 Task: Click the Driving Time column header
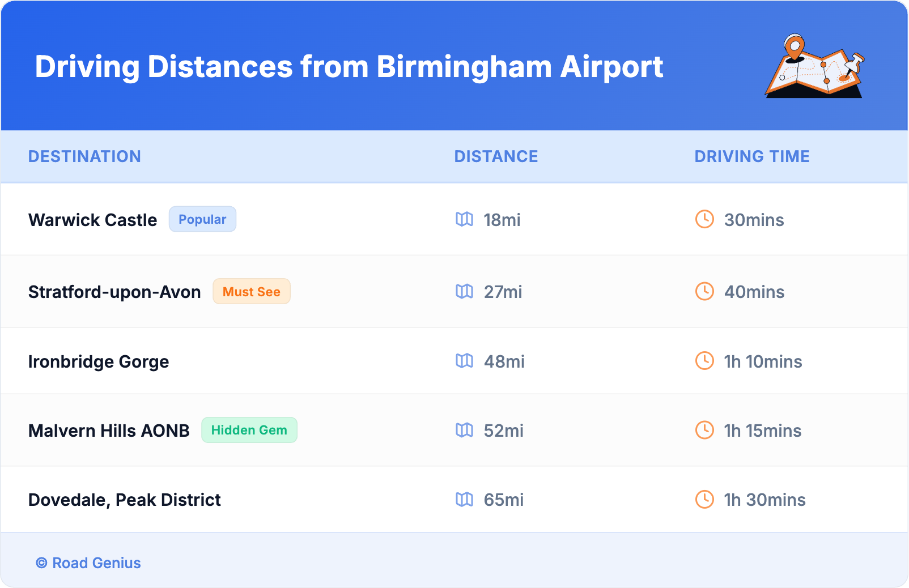point(751,156)
